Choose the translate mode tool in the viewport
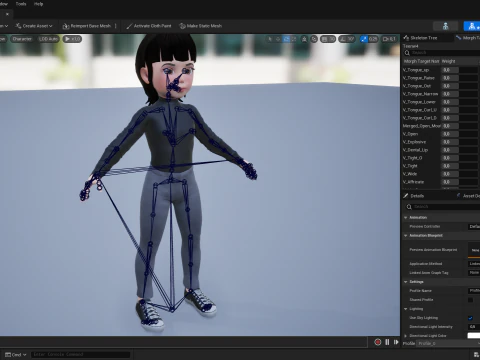This screenshot has height=360, width=480. pos(278,39)
